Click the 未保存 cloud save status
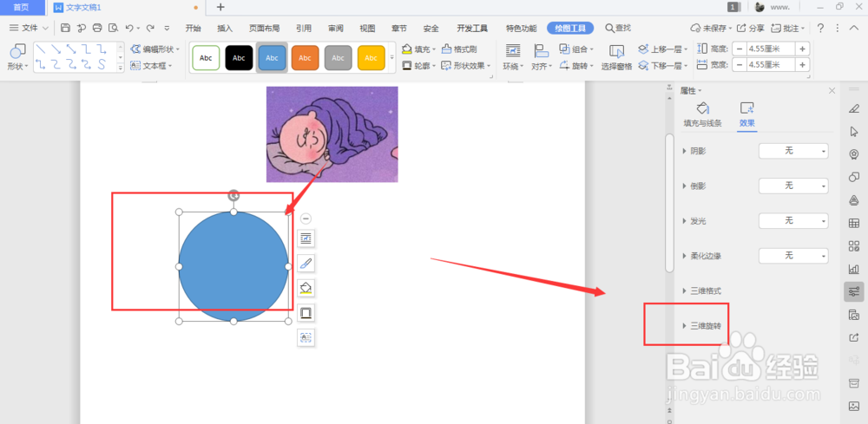This screenshot has height=424, width=868. 712,28
